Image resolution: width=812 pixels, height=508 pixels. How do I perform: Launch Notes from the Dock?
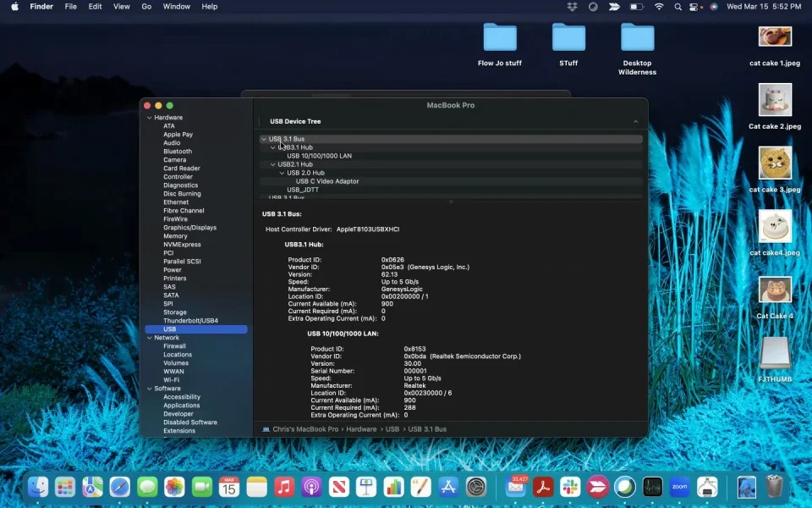tap(256, 487)
